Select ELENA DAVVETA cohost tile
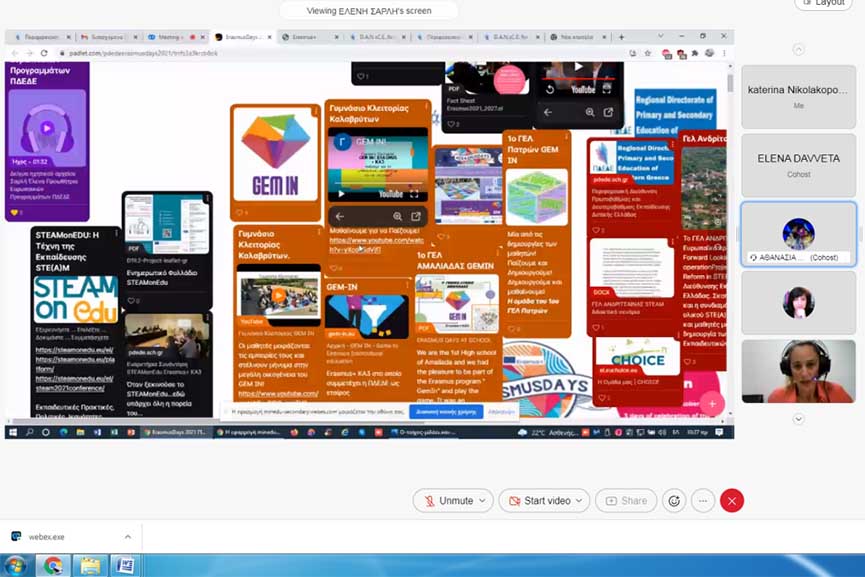Image resolution: width=865 pixels, height=577 pixels. click(798, 165)
